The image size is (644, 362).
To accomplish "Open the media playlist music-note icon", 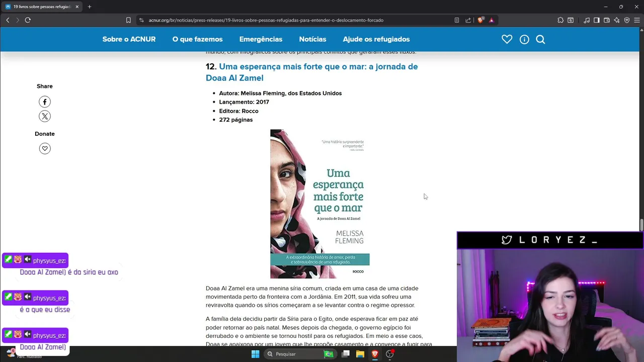I will [587, 20].
